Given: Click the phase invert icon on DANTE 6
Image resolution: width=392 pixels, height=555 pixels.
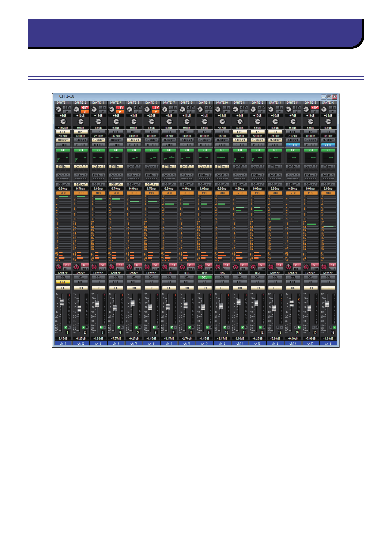Looking at the screenshot, I should click(x=156, y=111).
